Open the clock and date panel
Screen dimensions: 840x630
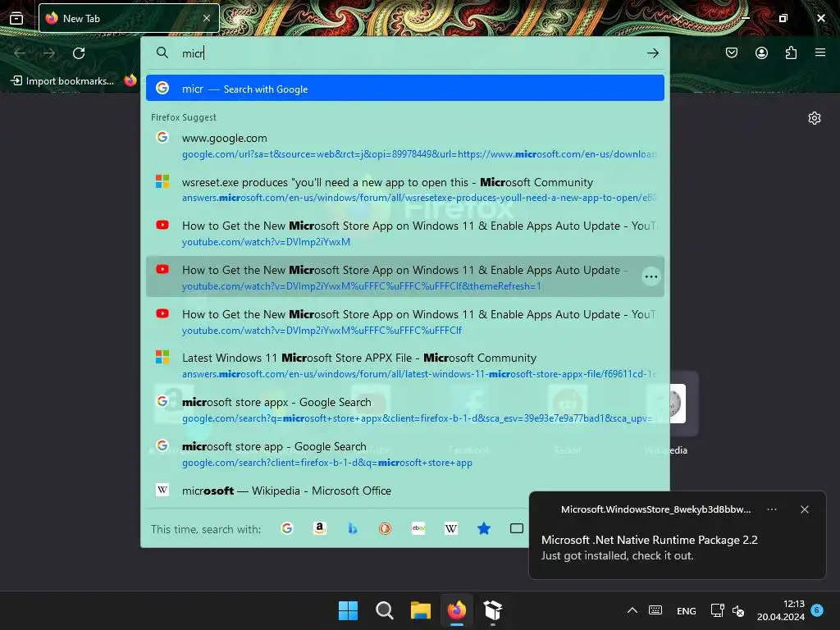point(781,610)
